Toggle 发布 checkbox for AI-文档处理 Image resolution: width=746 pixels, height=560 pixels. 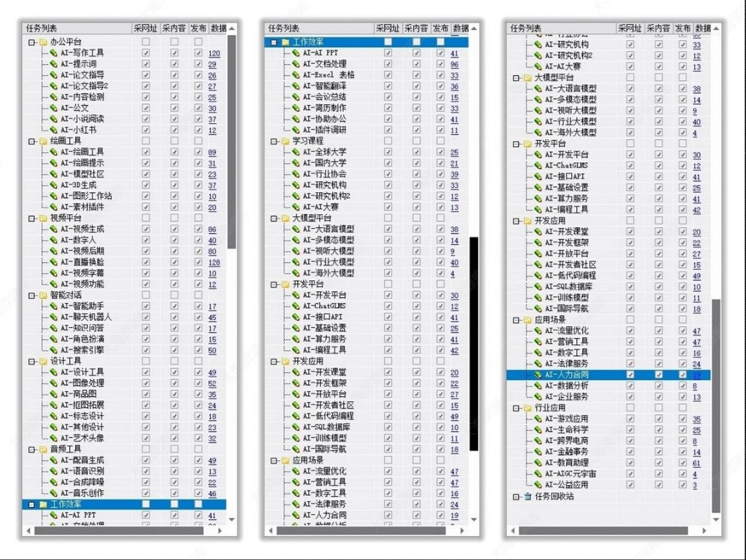[441, 63]
